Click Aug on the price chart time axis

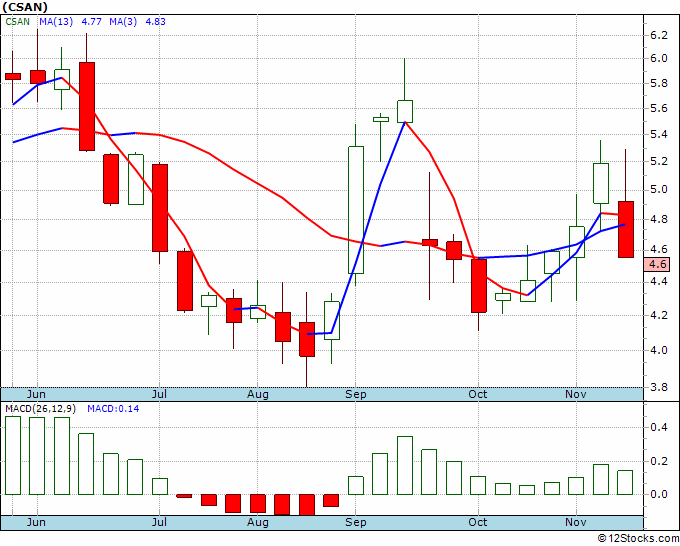tap(258, 394)
